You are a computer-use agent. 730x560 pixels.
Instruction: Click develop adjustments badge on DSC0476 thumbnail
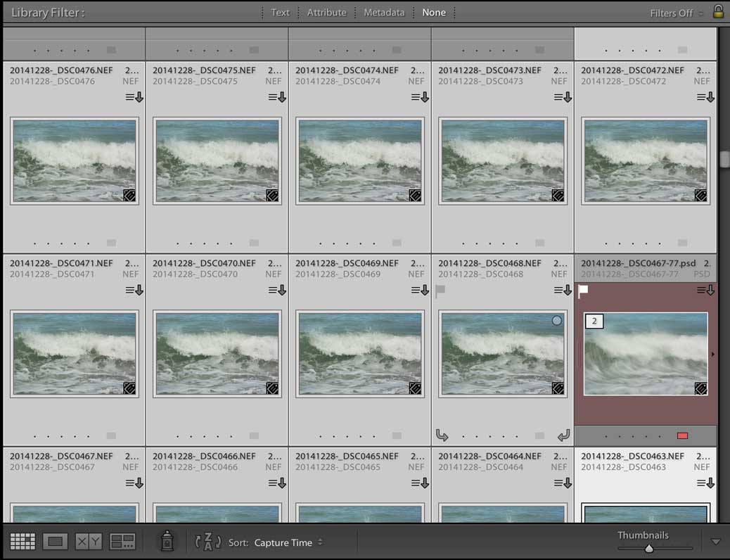coord(129,195)
